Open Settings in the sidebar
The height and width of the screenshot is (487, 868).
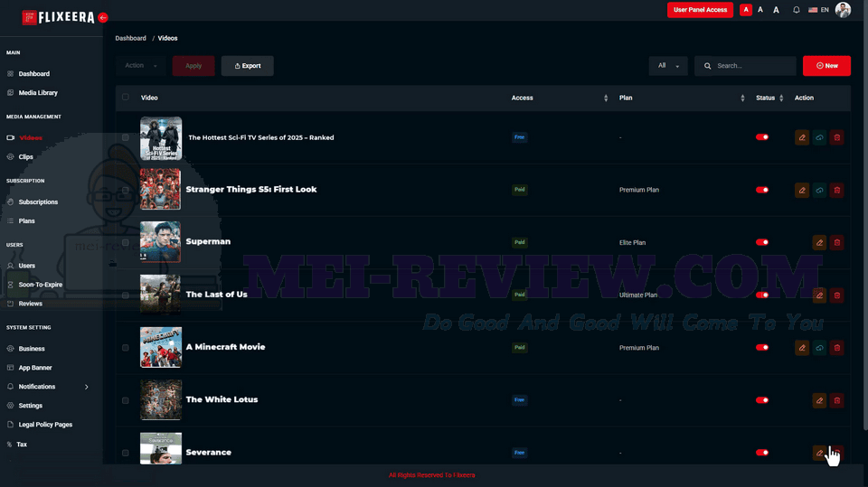(x=30, y=406)
